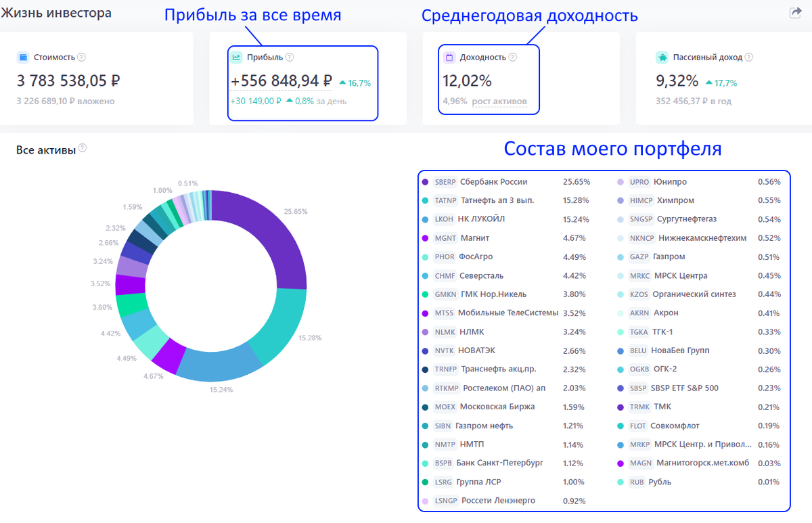
Task: Click Татнефть ап 3 вып. legend entry
Action: coord(497,201)
